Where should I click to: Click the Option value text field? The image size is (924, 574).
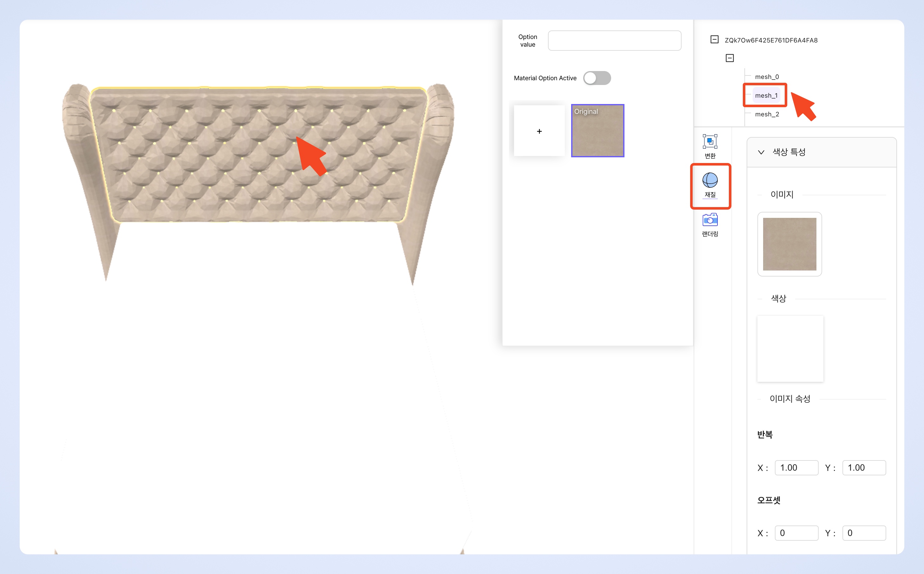click(x=614, y=41)
